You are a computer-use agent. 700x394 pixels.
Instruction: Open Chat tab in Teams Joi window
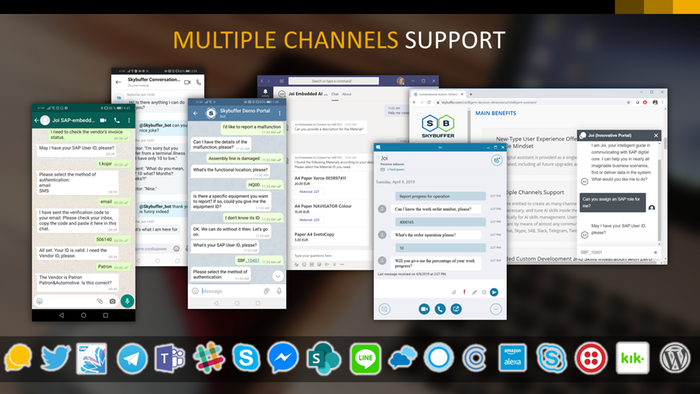tap(335, 94)
